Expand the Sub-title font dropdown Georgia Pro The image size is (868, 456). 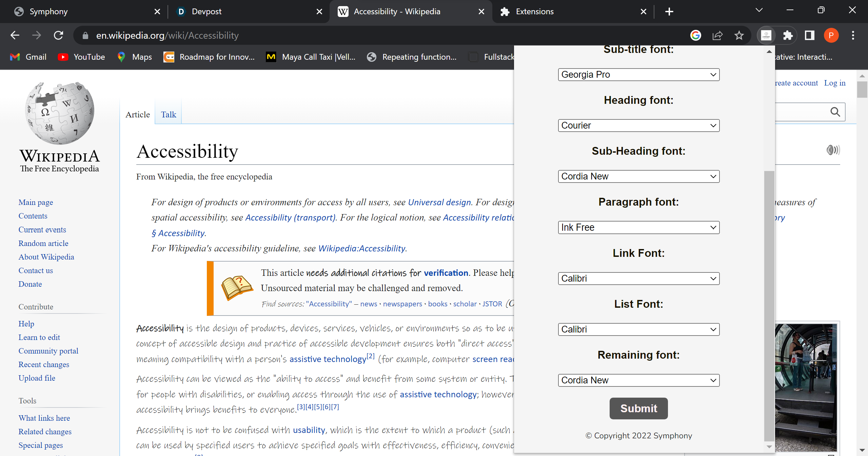coord(638,75)
